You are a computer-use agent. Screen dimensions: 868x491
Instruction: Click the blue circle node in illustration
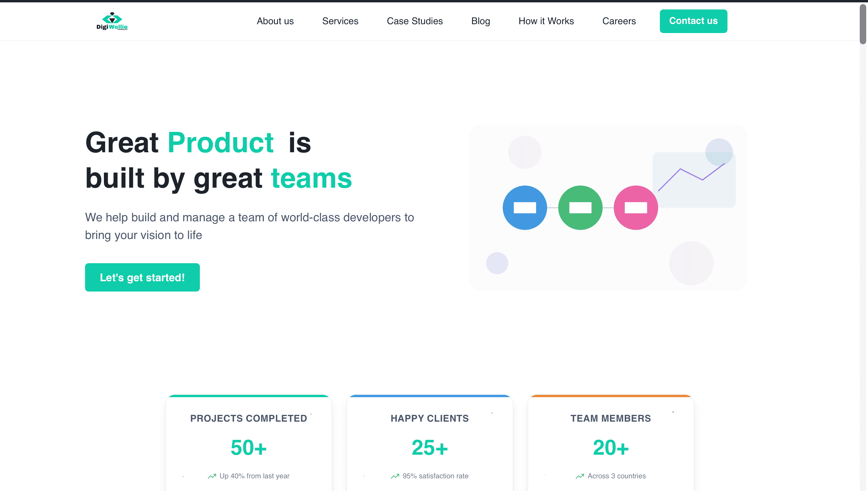click(525, 207)
